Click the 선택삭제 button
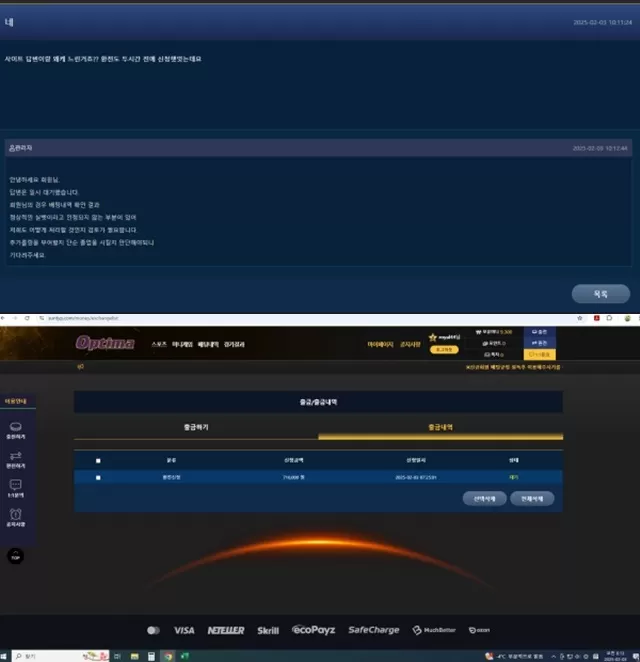Image resolution: width=640 pixels, height=662 pixels. point(484,498)
